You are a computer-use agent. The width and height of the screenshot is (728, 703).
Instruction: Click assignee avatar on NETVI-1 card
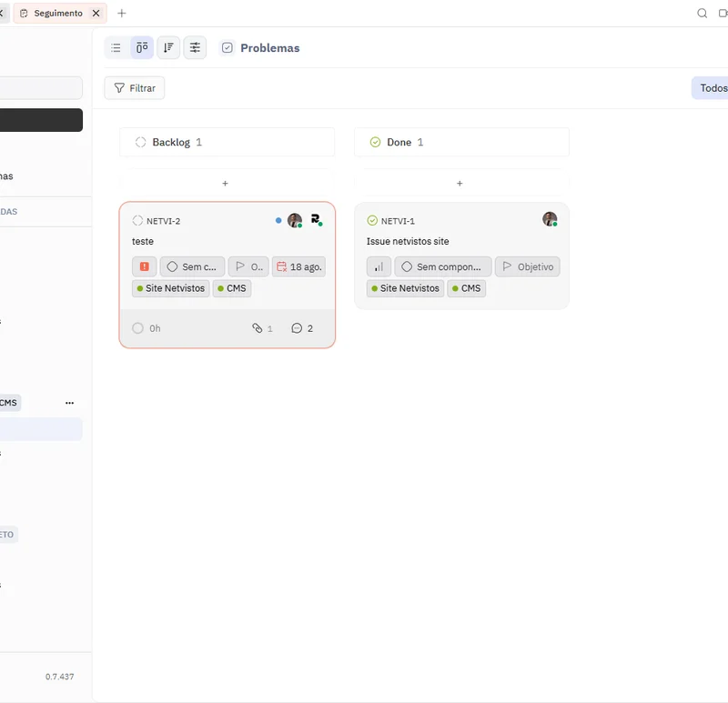(551, 219)
